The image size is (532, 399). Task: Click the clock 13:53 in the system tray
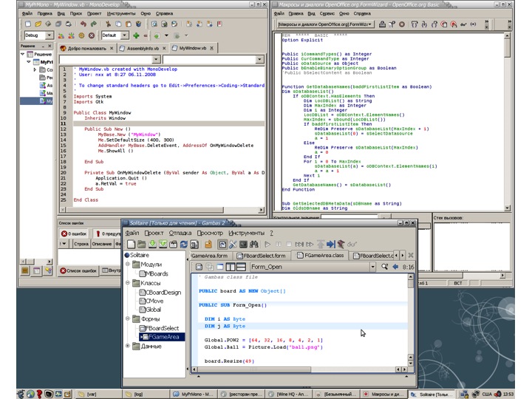508,394
